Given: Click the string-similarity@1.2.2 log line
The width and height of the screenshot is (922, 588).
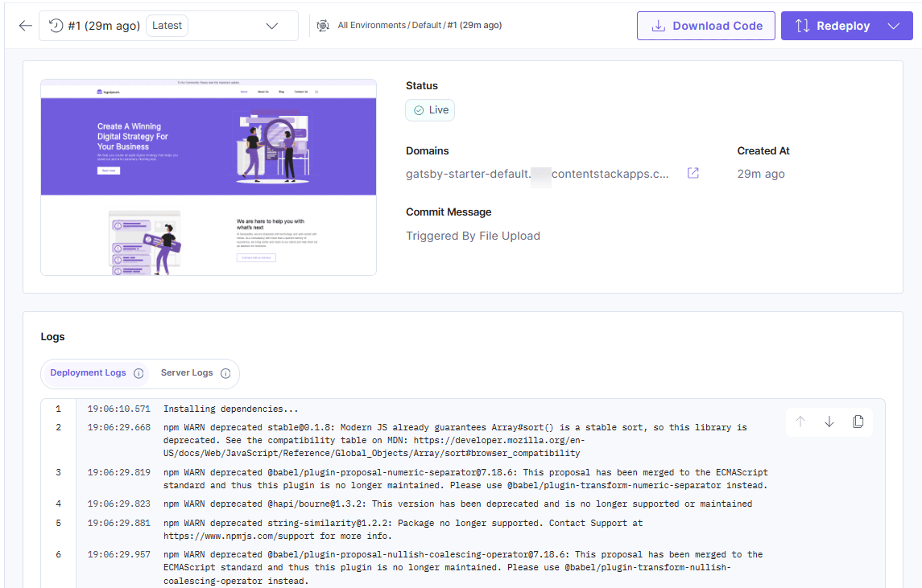Looking at the screenshot, I should click(403, 529).
